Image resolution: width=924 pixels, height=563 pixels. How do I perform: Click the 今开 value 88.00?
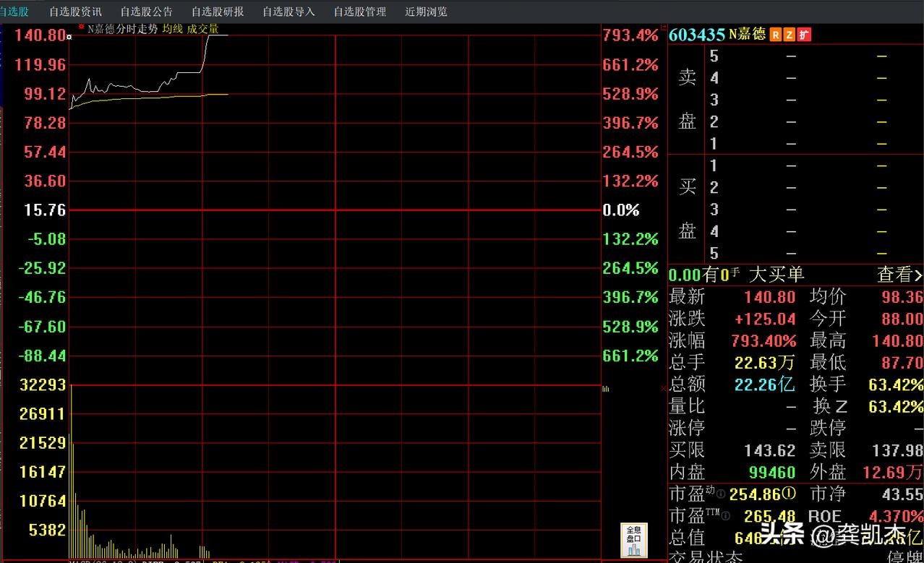pyautogui.click(x=902, y=319)
